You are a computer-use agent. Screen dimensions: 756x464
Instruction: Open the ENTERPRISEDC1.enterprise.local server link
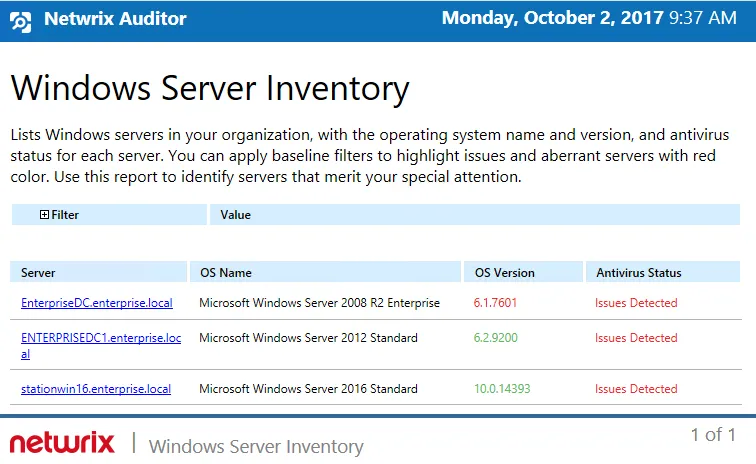coord(101,345)
